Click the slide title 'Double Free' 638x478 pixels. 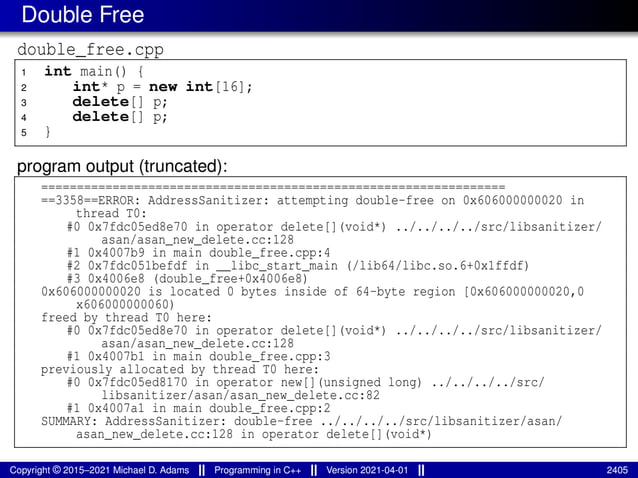(x=83, y=15)
